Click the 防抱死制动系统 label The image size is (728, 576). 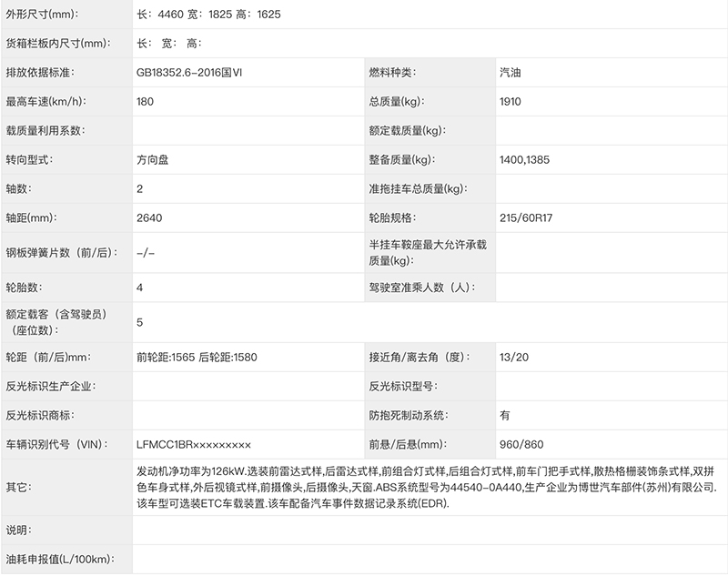point(409,416)
